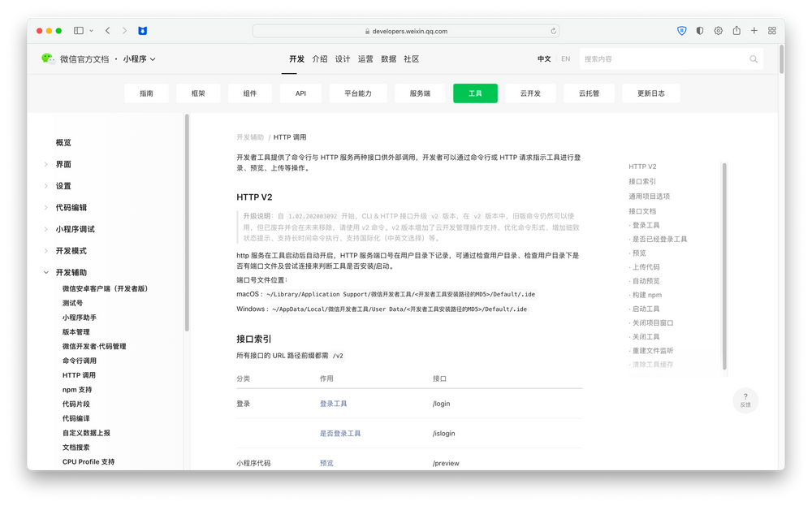Click the privacy shield beside the address bar
The height and width of the screenshot is (506, 812).
click(x=681, y=30)
